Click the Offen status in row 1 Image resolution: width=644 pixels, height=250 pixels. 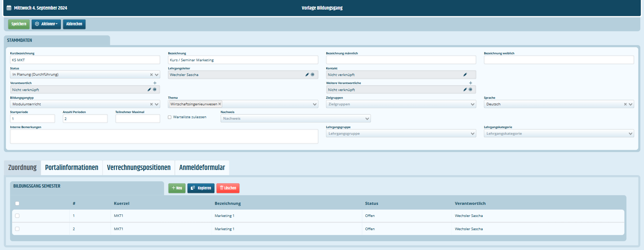tap(370, 216)
